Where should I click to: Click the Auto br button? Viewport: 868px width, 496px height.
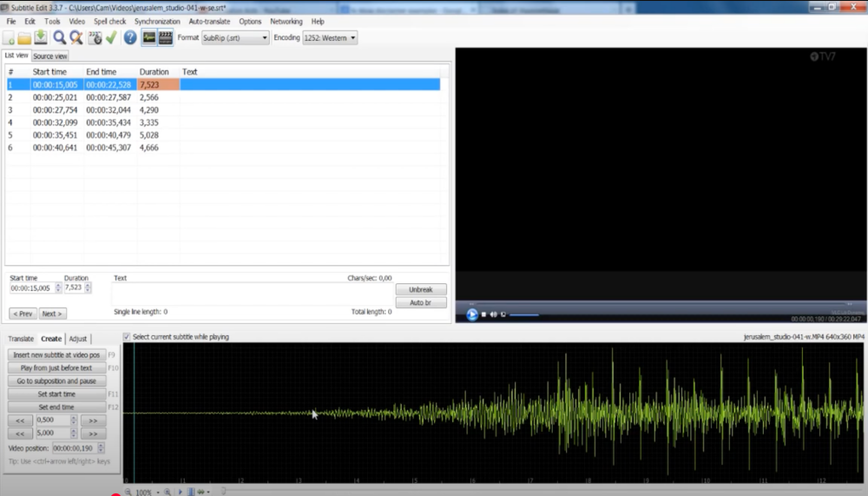click(x=421, y=302)
